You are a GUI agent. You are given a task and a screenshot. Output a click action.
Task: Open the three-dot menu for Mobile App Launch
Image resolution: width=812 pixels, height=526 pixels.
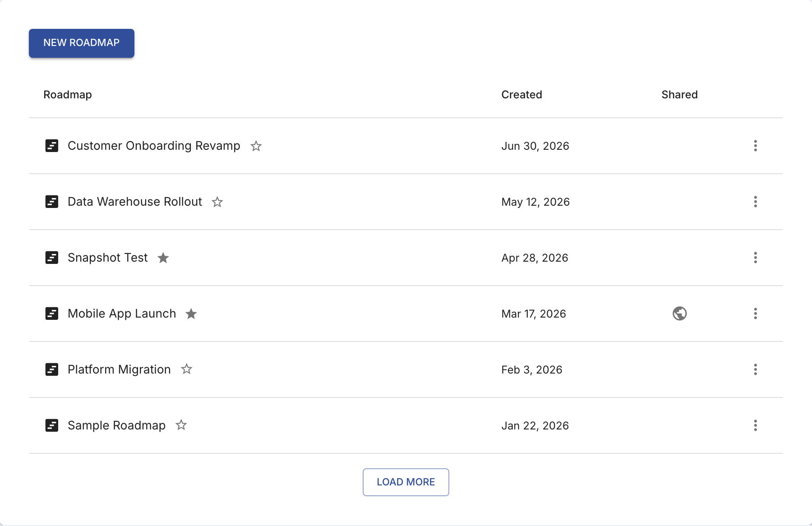(756, 314)
